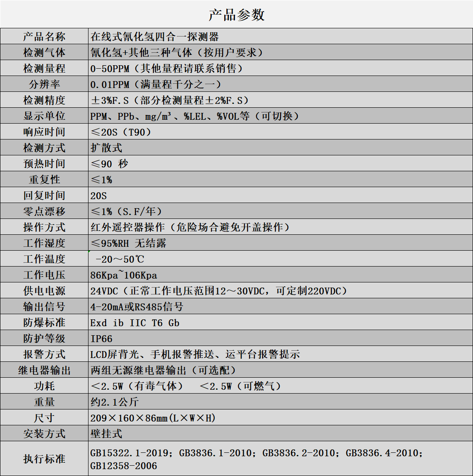Click the LCD屏背光 alarm methods value cell
Screen dimensions: 473x476
(x=281, y=354)
